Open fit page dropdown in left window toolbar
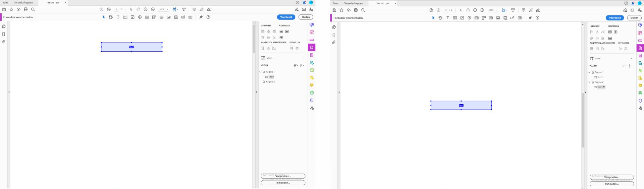 175,9
